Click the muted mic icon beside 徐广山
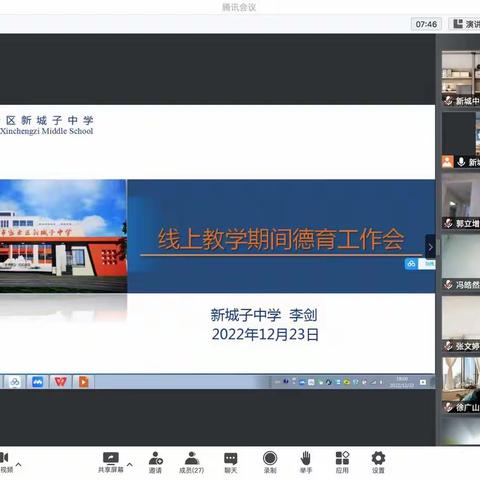The image size is (480, 480). click(448, 407)
